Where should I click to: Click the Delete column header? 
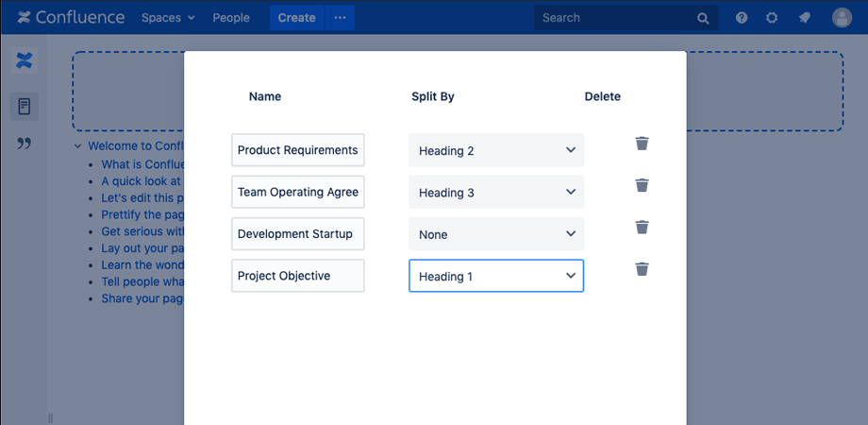tap(603, 96)
